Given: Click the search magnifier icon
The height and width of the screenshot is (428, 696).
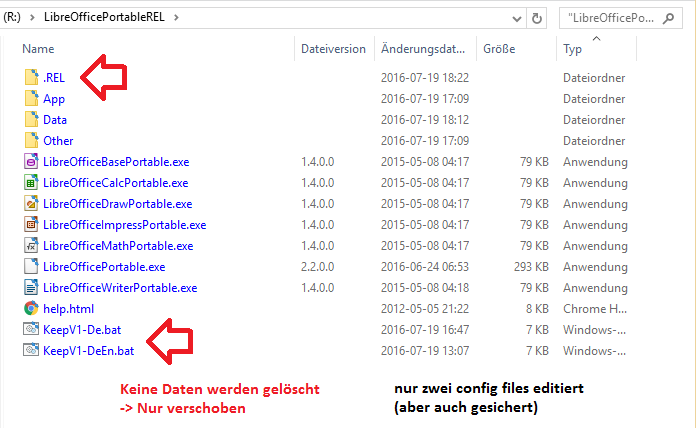Looking at the screenshot, I should point(668,18).
